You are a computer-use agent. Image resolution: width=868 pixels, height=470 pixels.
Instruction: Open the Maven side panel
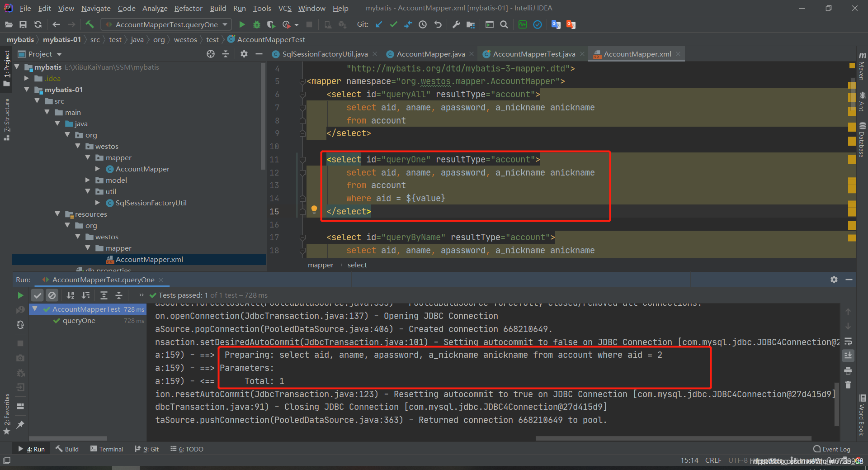pos(862,66)
